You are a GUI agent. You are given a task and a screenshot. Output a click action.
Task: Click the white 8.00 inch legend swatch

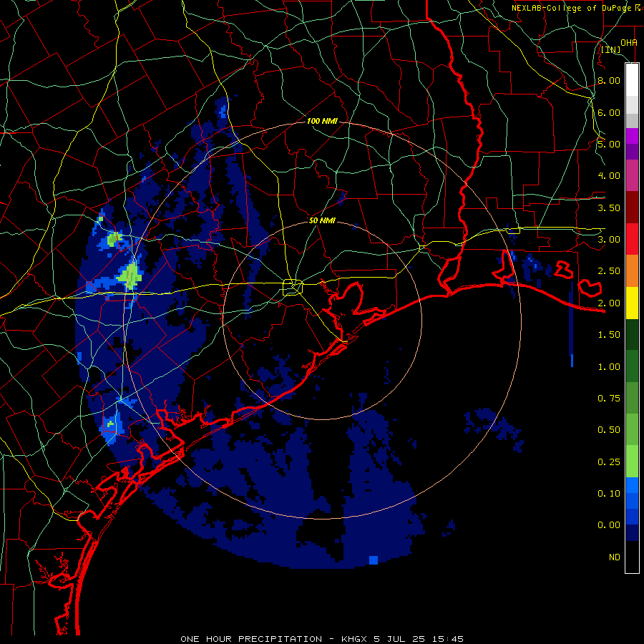[x=632, y=79]
